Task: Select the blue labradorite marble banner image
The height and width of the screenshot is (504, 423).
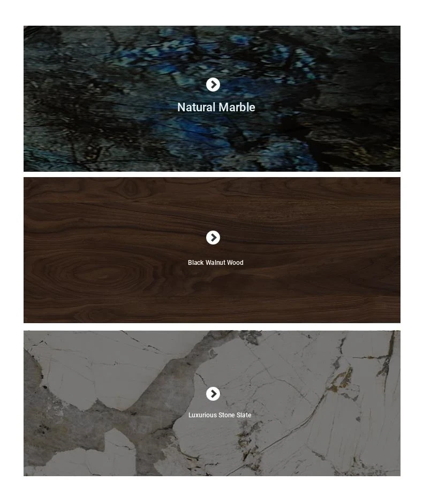Action: pos(212,98)
